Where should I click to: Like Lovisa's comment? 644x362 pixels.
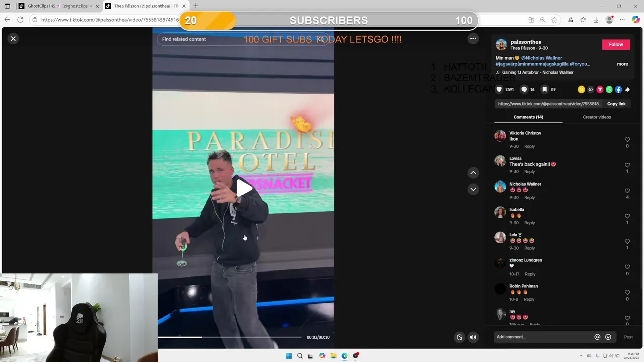pyautogui.click(x=627, y=165)
